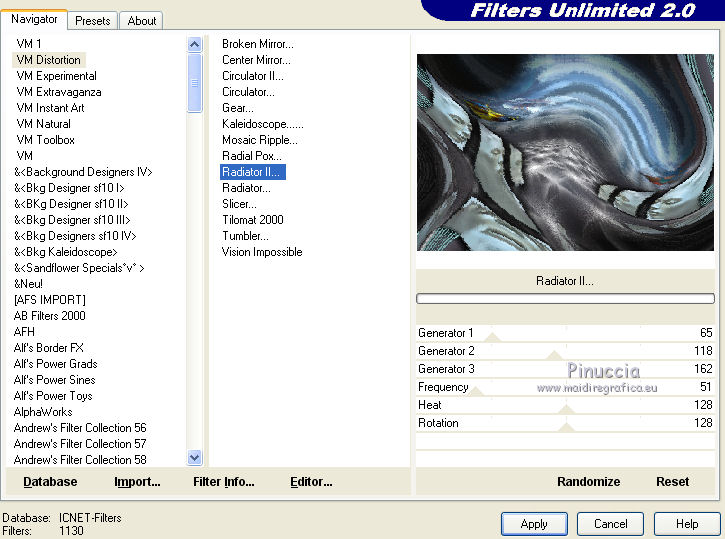Image resolution: width=725 pixels, height=539 pixels.
Task: Select the &Neu! category
Action: 28,284
